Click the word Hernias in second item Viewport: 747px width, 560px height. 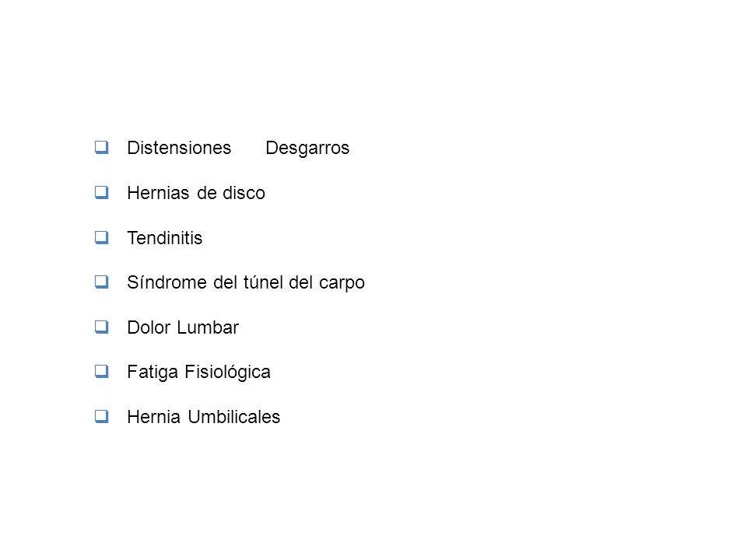[x=158, y=193]
